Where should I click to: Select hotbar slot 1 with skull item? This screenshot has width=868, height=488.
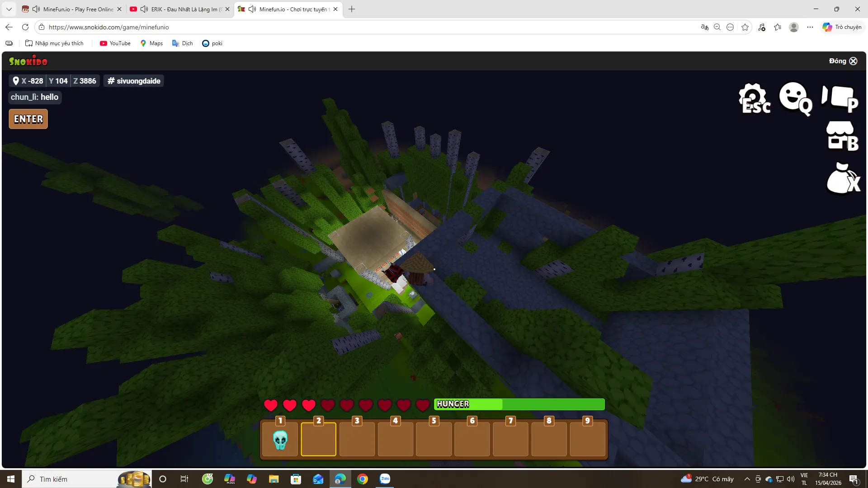[280, 439]
